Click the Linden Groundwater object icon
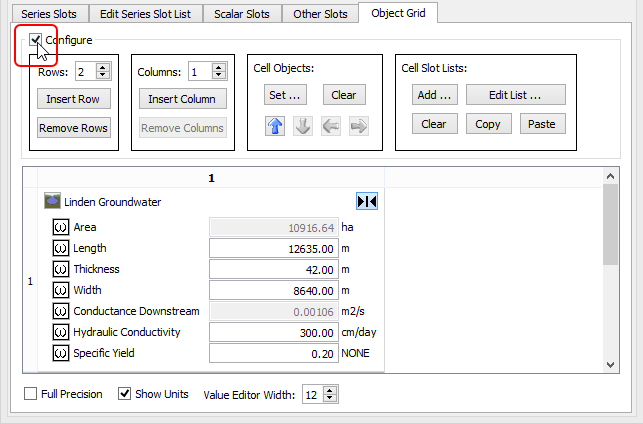 (52, 201)
